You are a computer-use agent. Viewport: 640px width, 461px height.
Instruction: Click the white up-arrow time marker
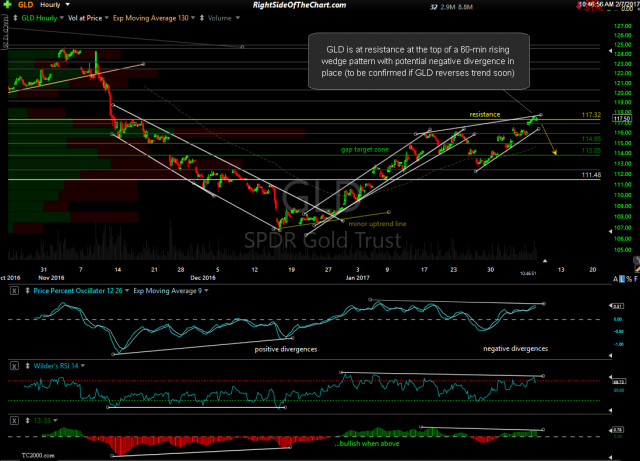click(544, 261)
